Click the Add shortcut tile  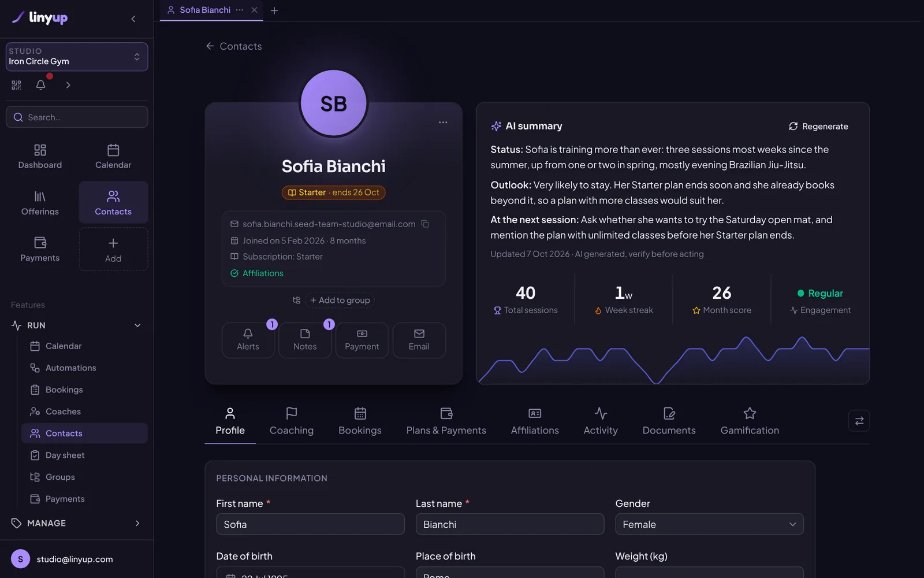click(113, 249)
